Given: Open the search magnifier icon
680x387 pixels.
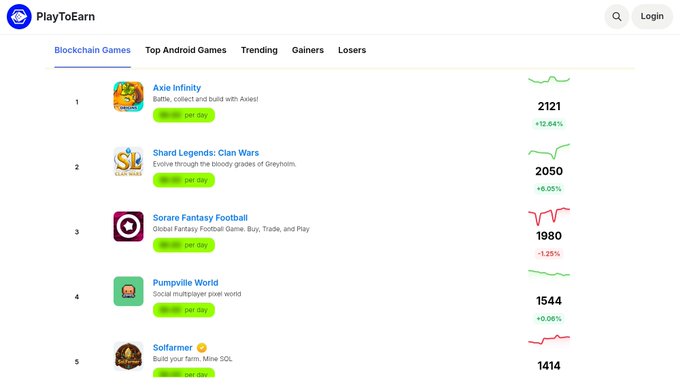Looking at the screenshot, I should 617,16.
